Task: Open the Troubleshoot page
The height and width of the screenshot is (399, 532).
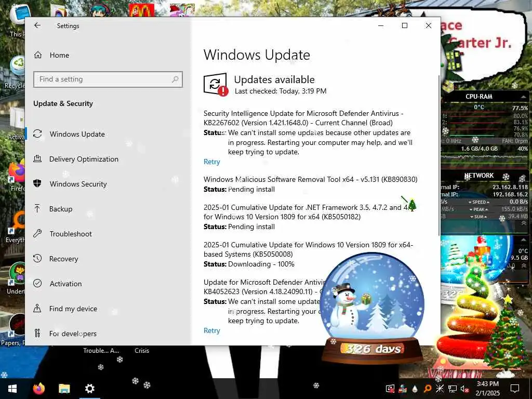Action: pos(71,234)
